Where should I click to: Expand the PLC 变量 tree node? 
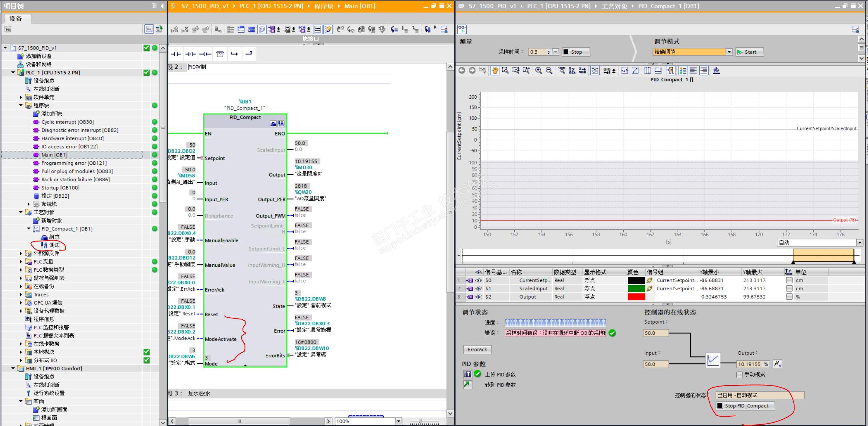[x=21, y=262]
